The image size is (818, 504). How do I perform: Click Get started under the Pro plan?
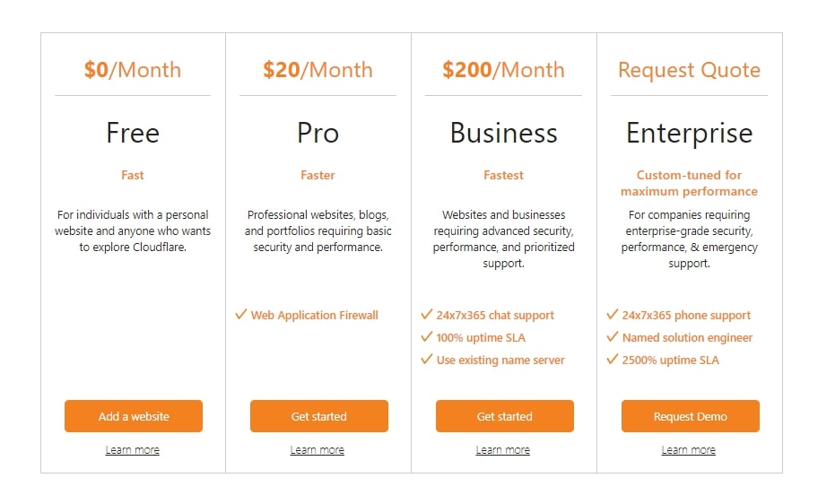pyautogui.click(x=318, y=416)
